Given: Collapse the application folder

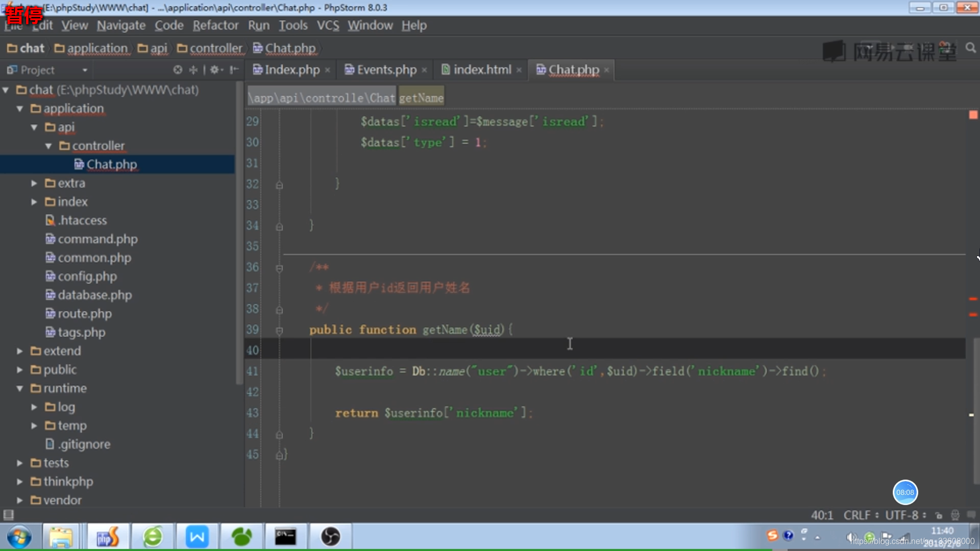Looking at the screenshot, I should [x=20, y=109].
